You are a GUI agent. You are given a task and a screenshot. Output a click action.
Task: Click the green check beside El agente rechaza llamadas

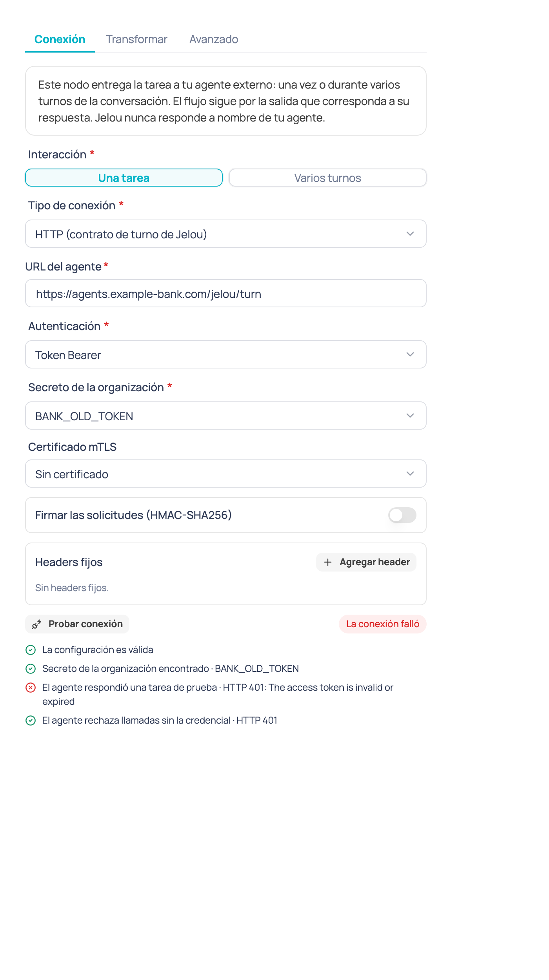tap(31, 720)
